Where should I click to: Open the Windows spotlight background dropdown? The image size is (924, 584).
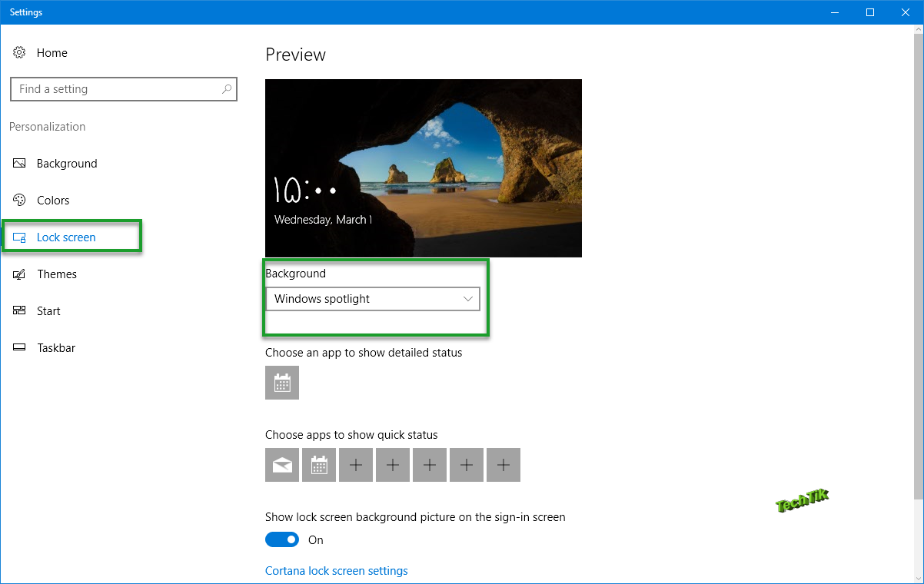pyautogui.click(x=373, y=299)
